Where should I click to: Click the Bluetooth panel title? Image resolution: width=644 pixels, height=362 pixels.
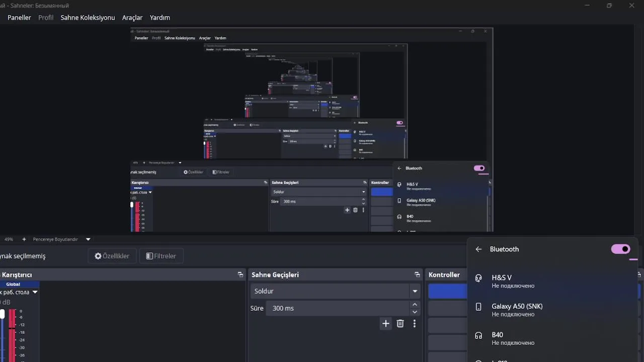click(x=504, y=249)
